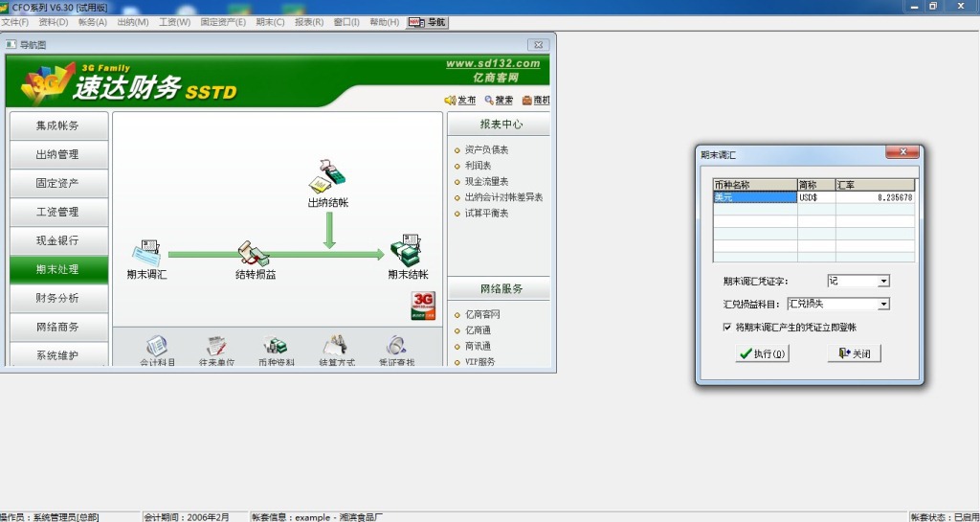The image size is (980, 522).
Task: Click the 8.235678 exchange rate cell
Action: pos(875,197)
